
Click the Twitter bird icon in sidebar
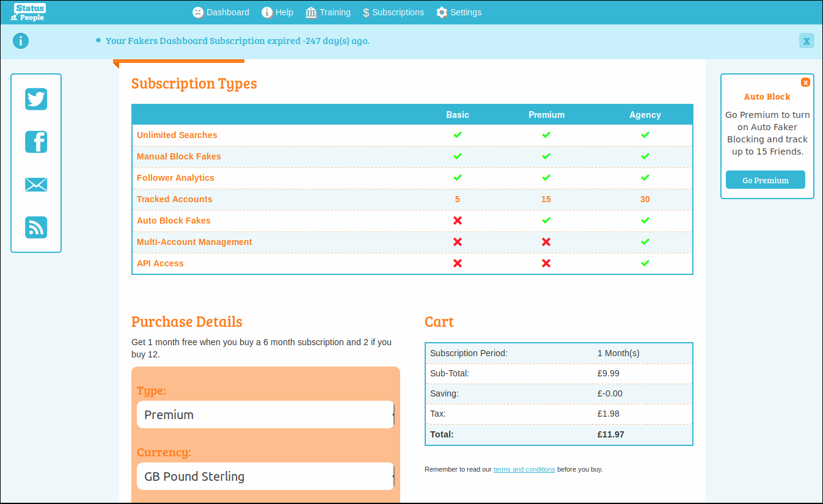[36, 99]
